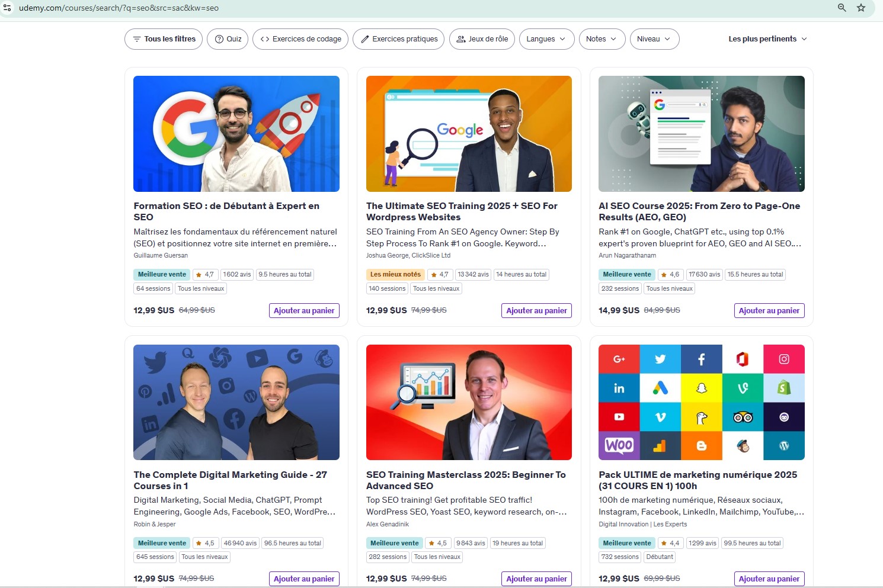The image size is (883, 588).
Task: Expand the Niveau filter dropdown
Action: (x=654, y=39)
